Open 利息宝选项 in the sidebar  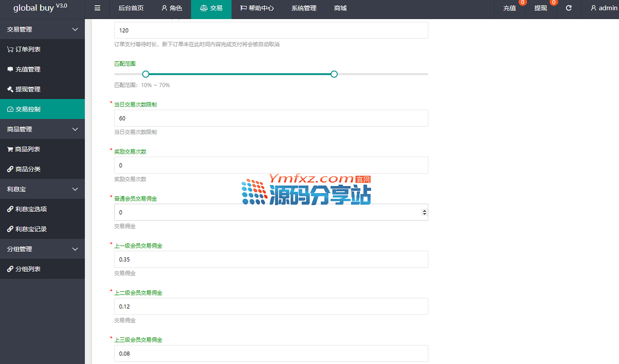coord(30,209)
